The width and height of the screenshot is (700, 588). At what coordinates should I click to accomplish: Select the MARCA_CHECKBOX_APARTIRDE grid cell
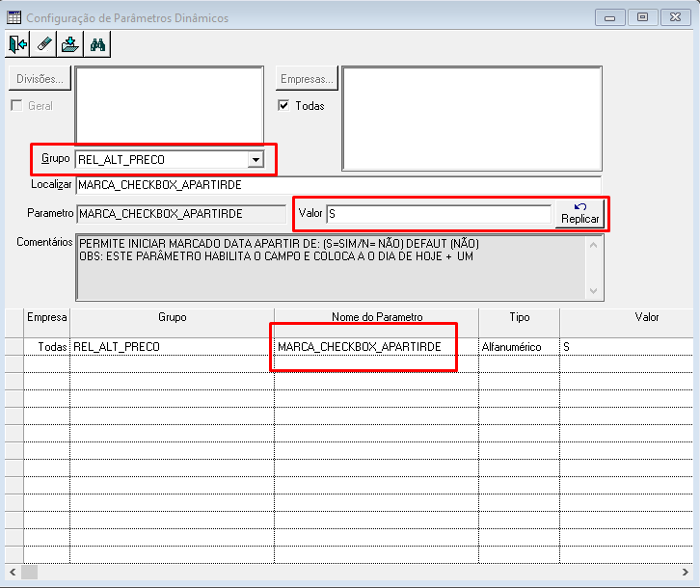(x=377, y=347)
